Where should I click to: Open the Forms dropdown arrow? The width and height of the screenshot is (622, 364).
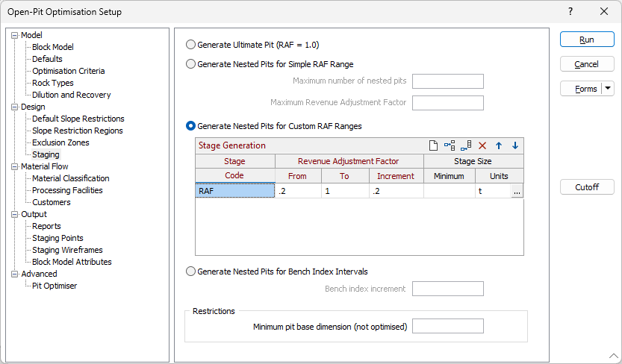click(x=608, y=89)
